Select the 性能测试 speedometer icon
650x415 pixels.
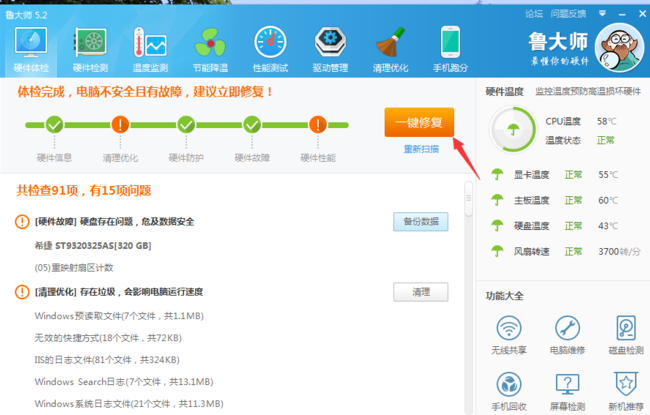point(271,48)
